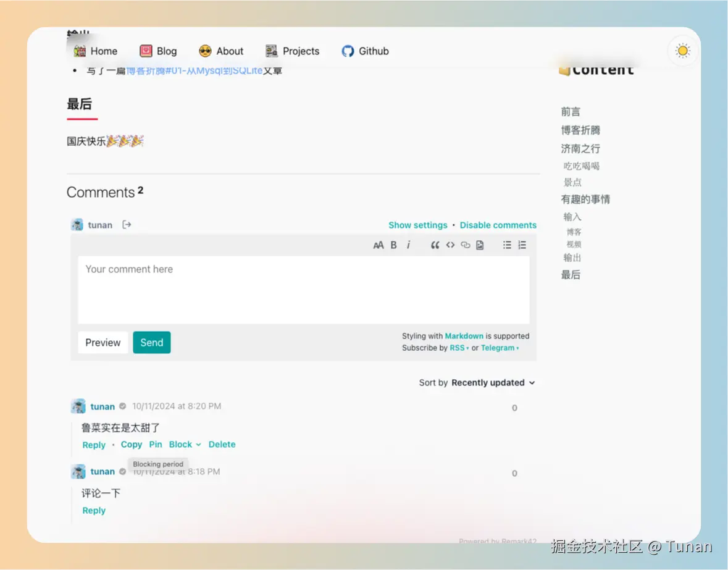The image size is (728, 570).
Task: Expand the RSS subscribe dropdown
Action: pos(459,348)
